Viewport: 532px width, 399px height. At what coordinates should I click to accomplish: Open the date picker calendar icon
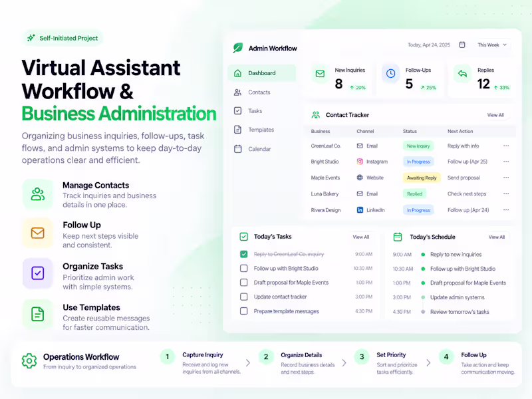pyautogui.click(x=462, y=45)
